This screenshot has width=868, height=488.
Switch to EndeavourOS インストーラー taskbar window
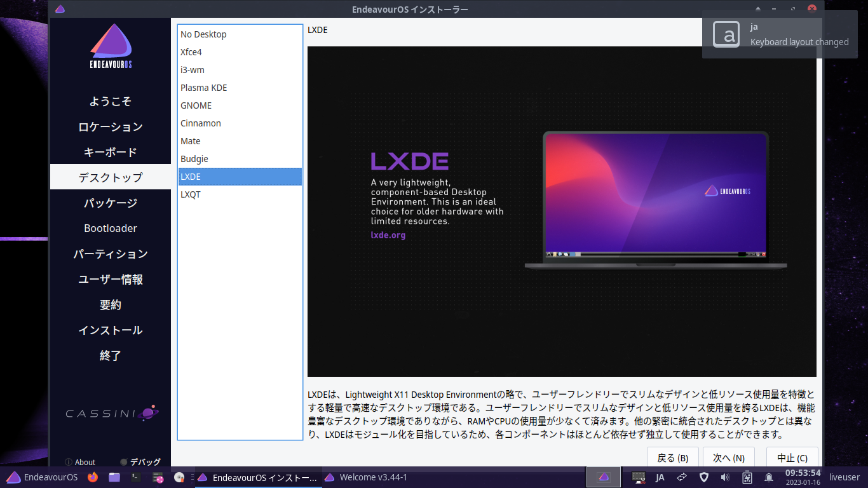(257, 477)
